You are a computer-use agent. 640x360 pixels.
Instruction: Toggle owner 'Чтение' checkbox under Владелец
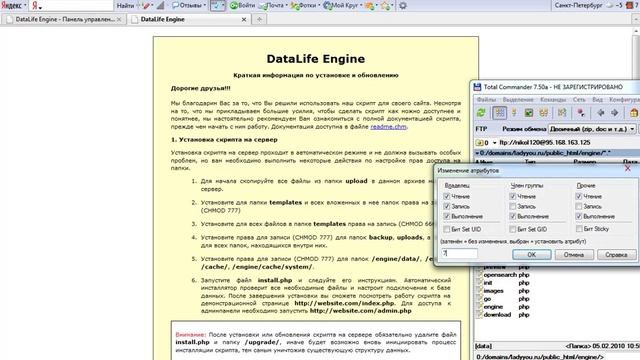tap(447, 196)
